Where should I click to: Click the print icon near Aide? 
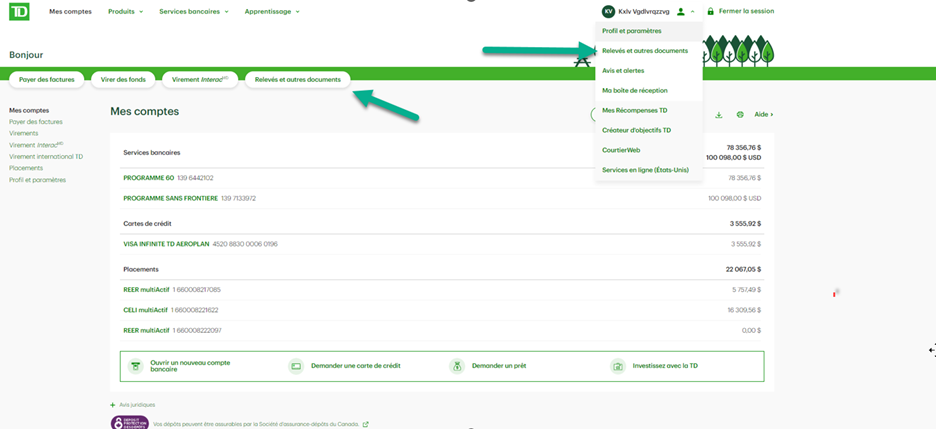point(740,115)
